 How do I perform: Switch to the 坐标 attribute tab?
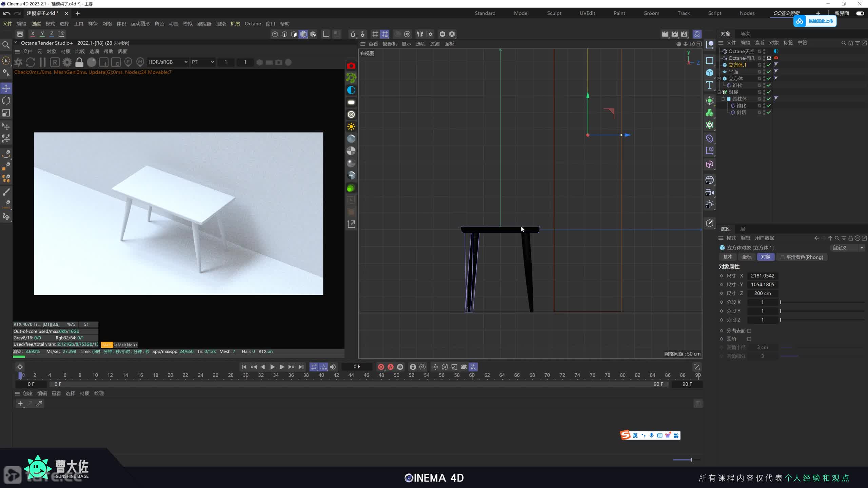(x=747, y=257)
